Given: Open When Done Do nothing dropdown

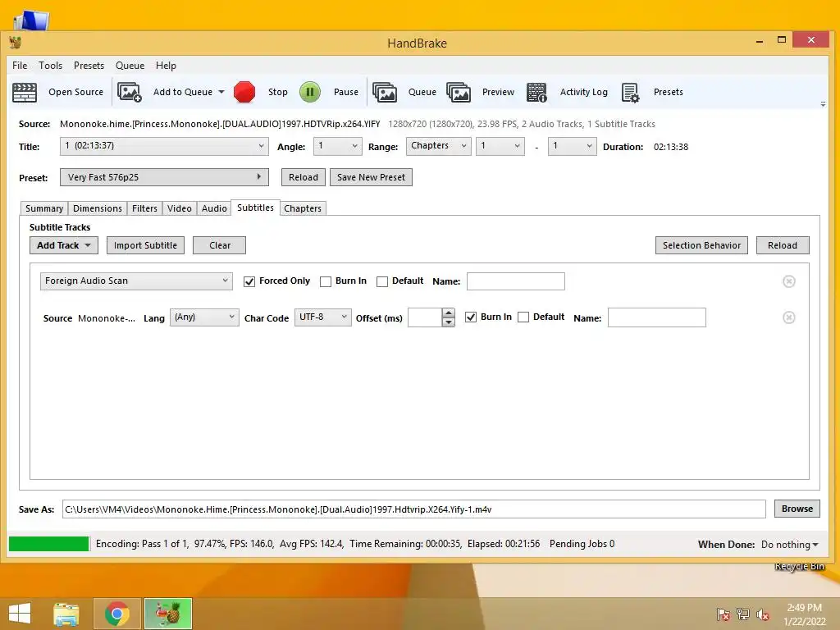Looking at the screenshot, I should pos(790,545).
